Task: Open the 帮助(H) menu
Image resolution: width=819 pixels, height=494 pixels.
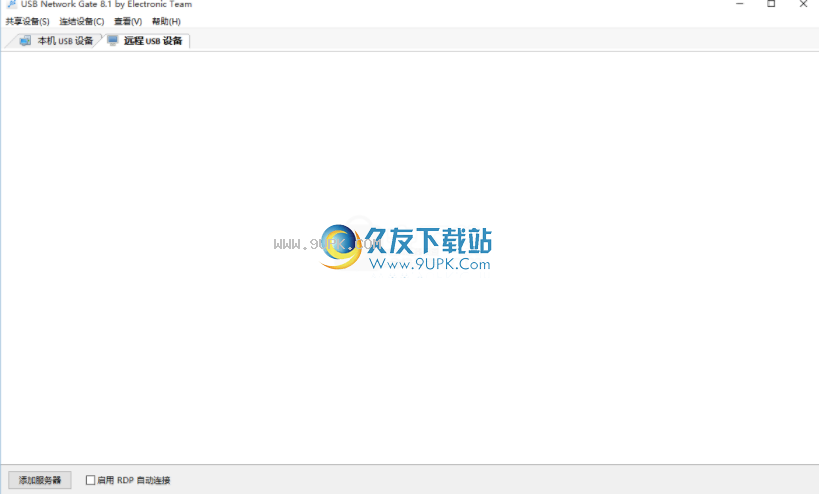Action: click(x=166, y=21)
